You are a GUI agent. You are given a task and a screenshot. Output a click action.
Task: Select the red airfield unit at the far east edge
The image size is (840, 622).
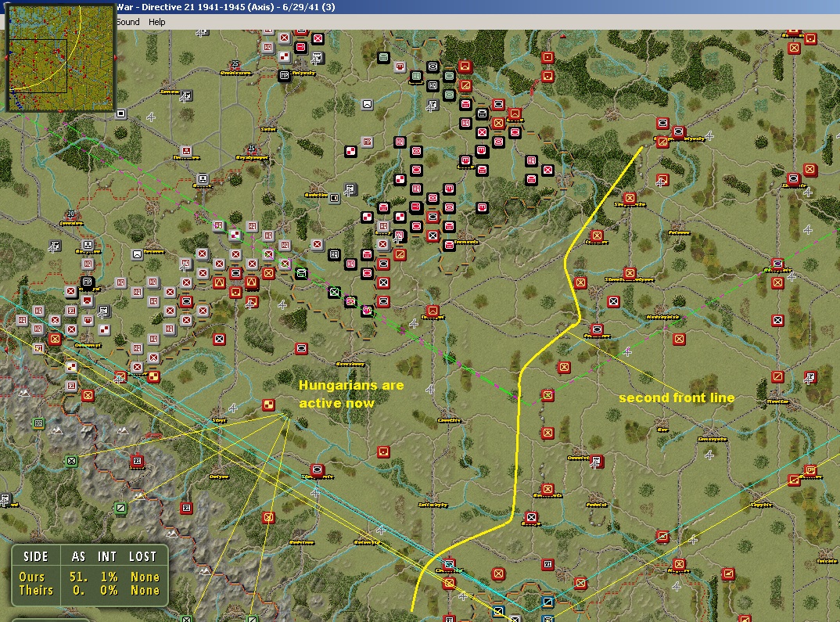pyautogui.click(x=810, y=377)
